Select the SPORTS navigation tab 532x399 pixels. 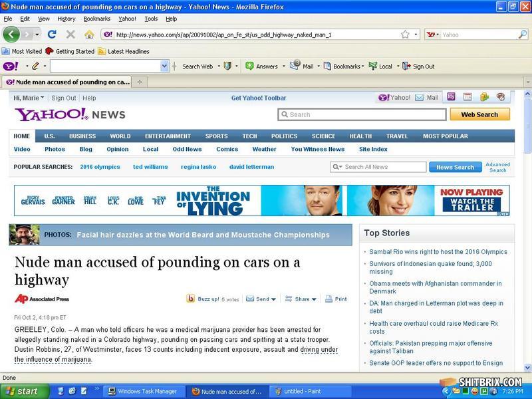(216, 136)
